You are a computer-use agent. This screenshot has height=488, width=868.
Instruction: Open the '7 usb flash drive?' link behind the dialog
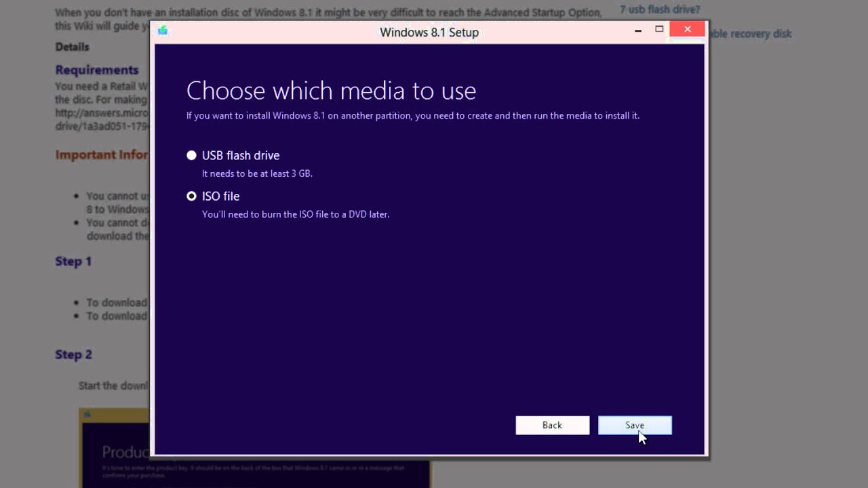pyautogui.click(x=660, y=9)
